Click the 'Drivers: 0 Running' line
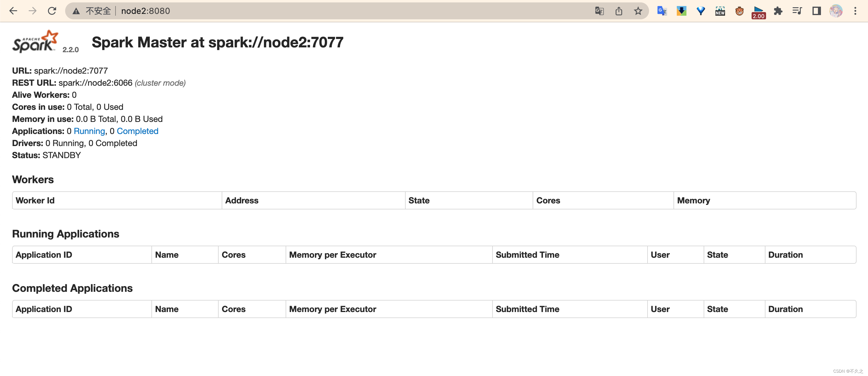The width and height of the screenshot is (868, 376). [74, 143]
